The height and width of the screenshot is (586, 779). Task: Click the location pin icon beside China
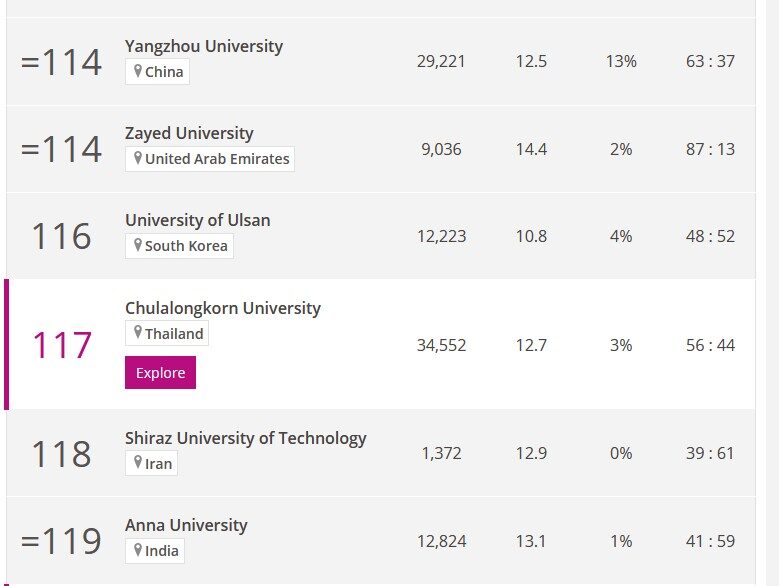138,71
